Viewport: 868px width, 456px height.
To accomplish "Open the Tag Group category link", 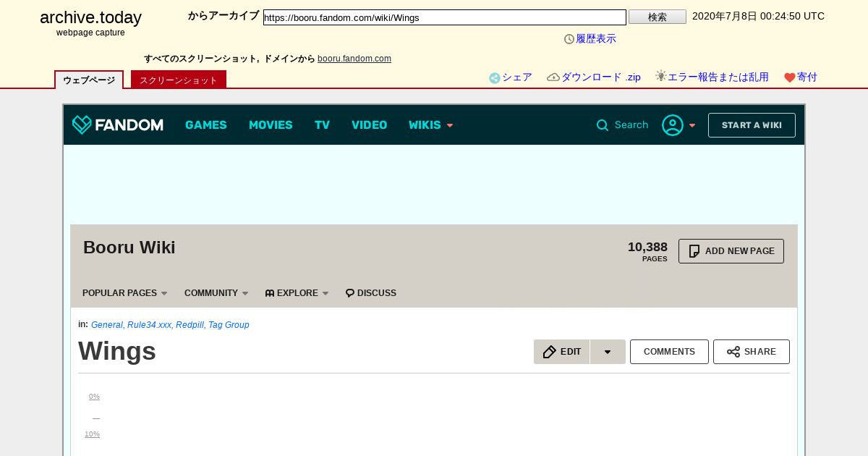I will (229, 325).
